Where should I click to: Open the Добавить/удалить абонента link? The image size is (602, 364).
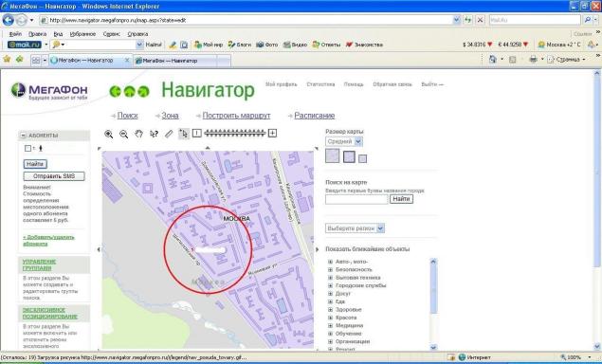click(x=48, y=241)
